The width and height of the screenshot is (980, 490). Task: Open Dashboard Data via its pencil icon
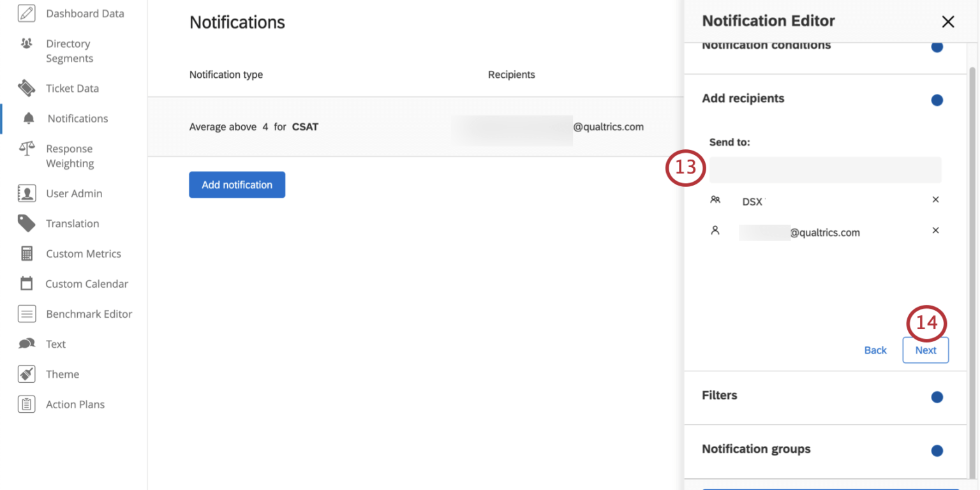click(26, 13)
